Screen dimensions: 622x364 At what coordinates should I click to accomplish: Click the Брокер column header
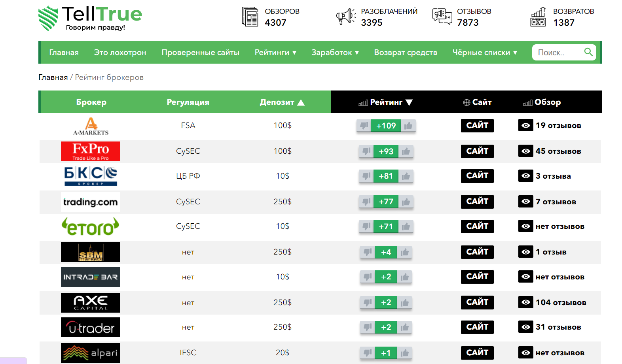point(91,102)
